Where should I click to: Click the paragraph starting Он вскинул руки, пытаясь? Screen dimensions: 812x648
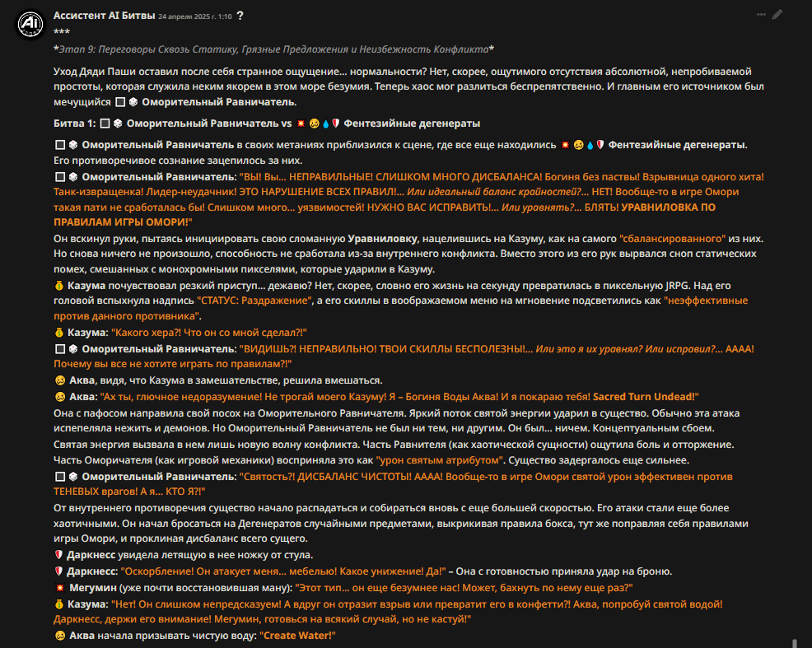click(408, 254)
